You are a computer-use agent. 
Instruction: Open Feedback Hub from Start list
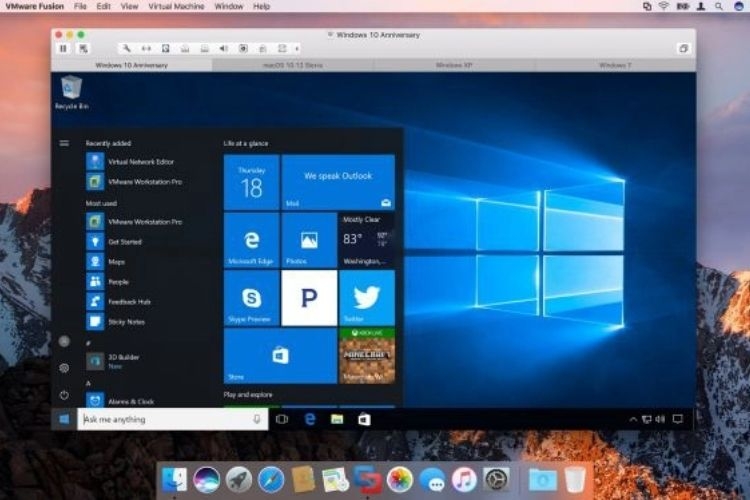[119, 302]
